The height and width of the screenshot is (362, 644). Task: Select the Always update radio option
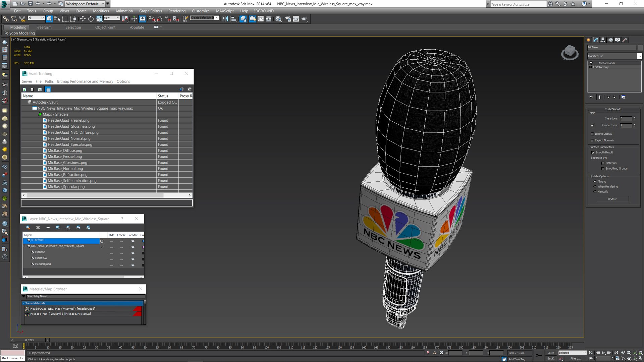[x=595, y=181]
